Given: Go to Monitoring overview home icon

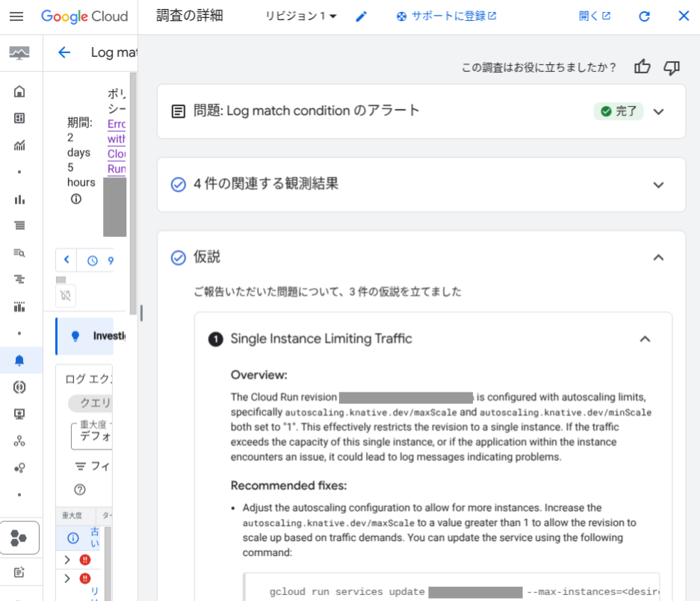Looking at the screenshot, I should point(19,92).
